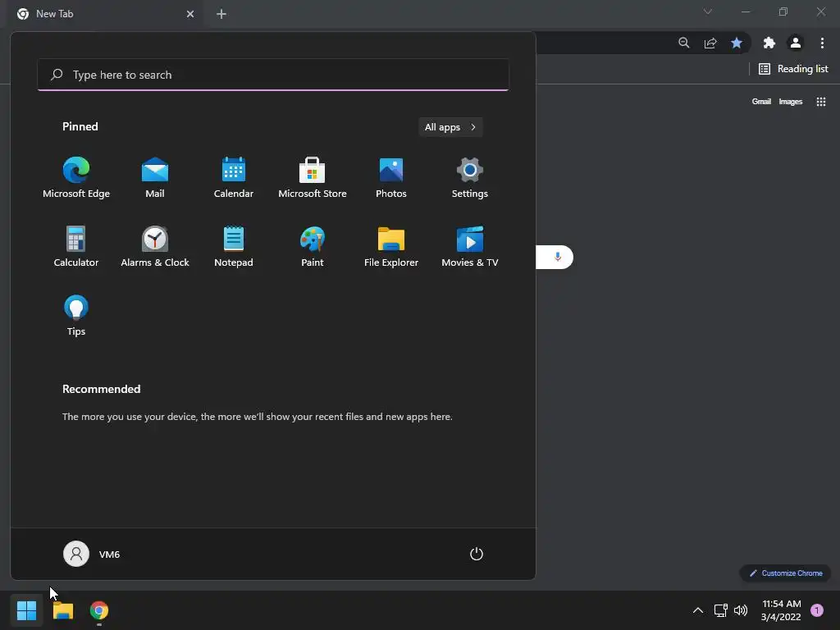The image size is (840, 630).
Task: Select the New Tab tab in Chrome
Action: (x=104, y=14)
